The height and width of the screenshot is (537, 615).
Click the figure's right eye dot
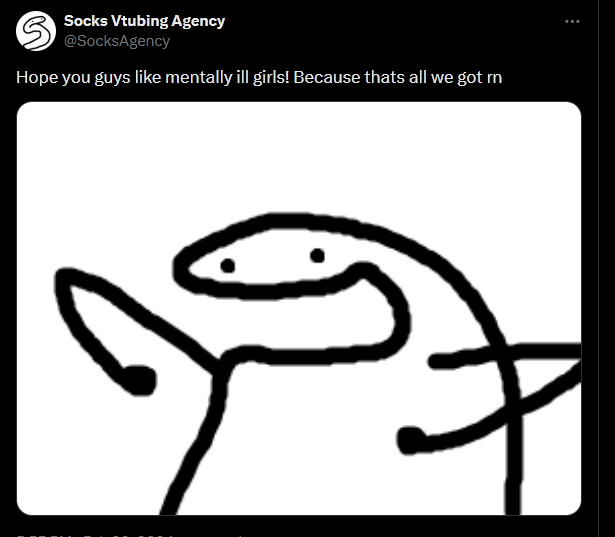pos(317,255)
